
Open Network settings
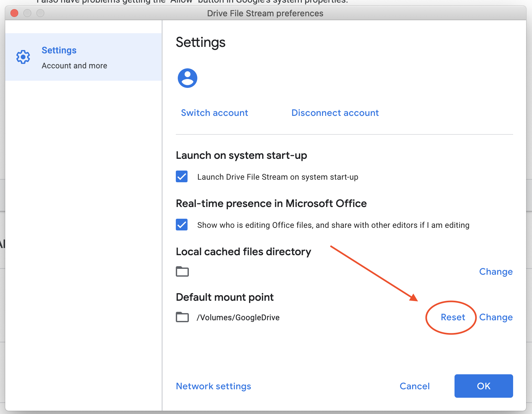click(x=214, y=386)
